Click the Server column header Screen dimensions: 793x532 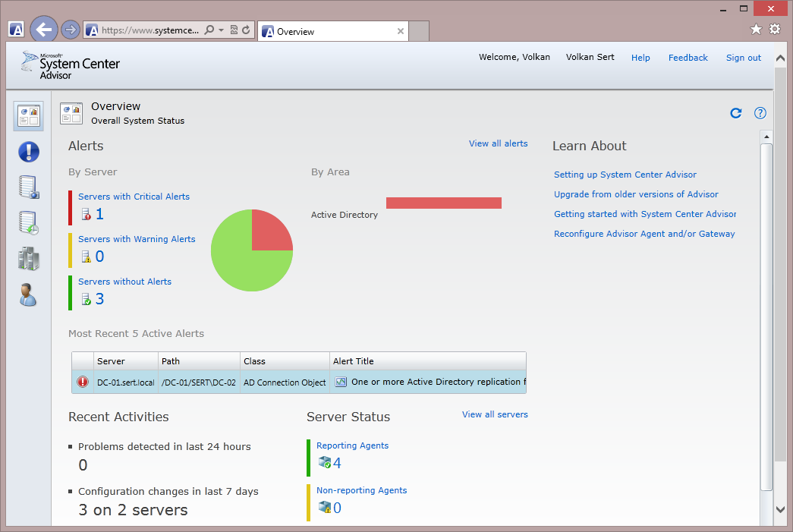(x=126, y=361)
